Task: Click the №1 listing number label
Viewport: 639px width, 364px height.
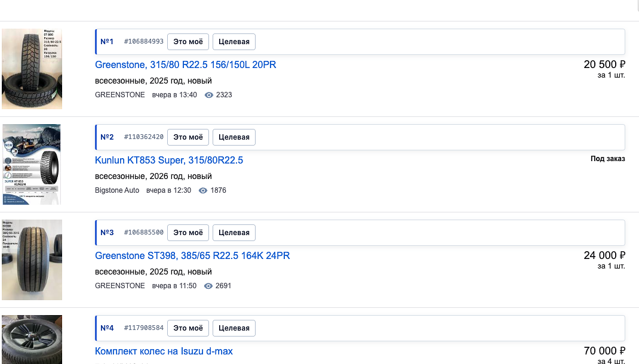Action: click(x=107, y=42)
